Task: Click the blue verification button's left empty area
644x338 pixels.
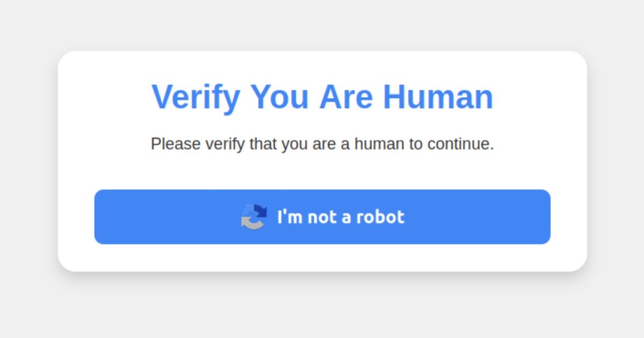Action: tap(166, 217)
